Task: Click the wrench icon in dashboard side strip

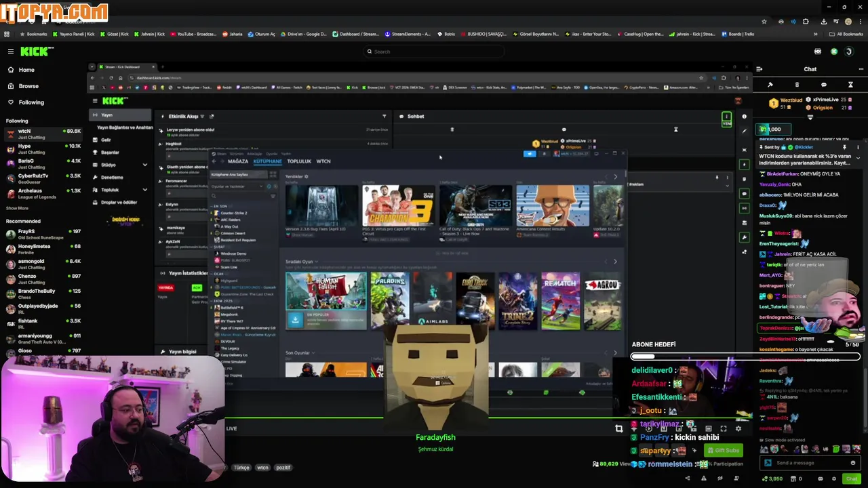Action: point(745,237)
